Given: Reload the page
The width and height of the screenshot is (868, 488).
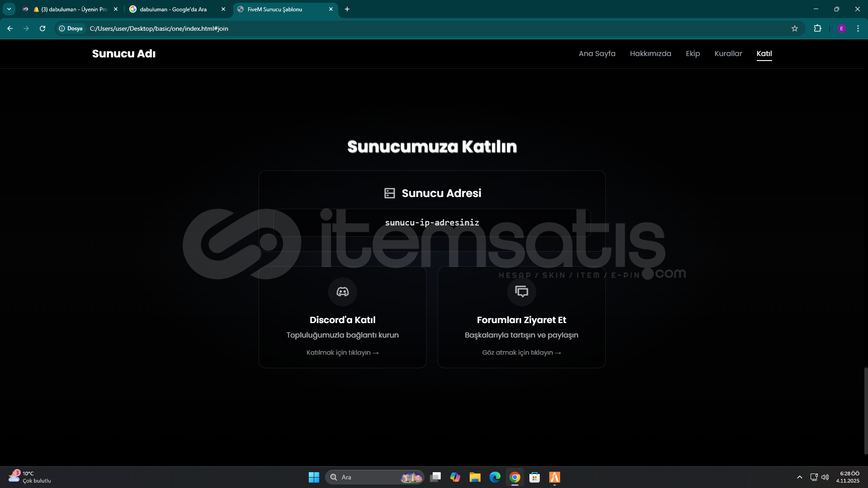Looking at the screenshot, I should [x=42, y=28].
